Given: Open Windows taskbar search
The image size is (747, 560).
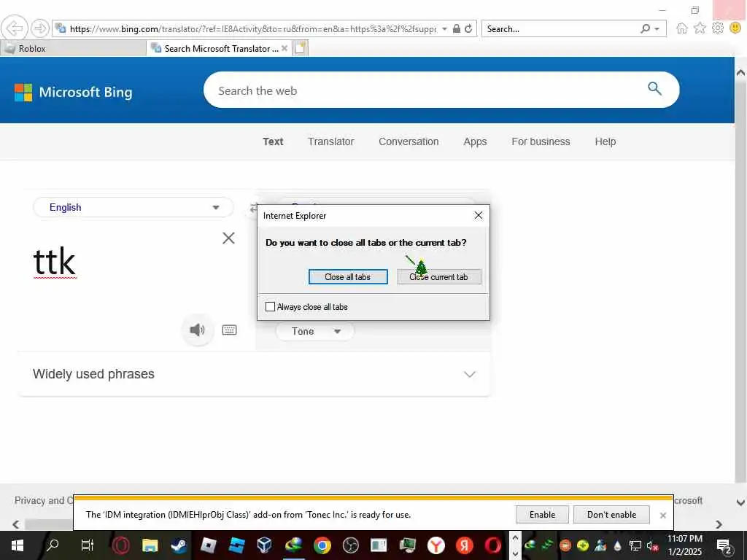Looking at the screenshot, I should (53, 545).
